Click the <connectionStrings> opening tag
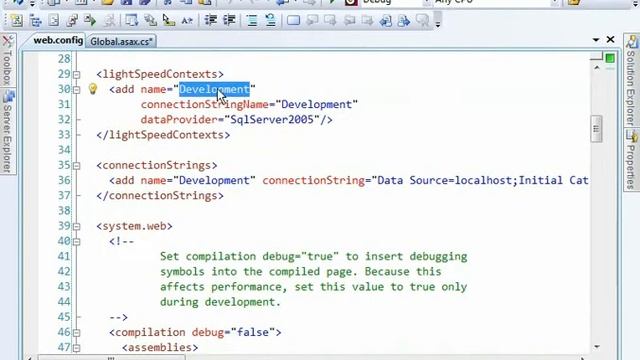This screenshot has width=640, height=360. coord(157,165)
